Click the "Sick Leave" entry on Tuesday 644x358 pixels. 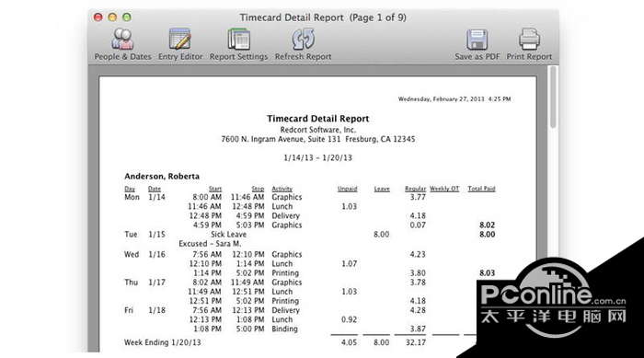228,235
